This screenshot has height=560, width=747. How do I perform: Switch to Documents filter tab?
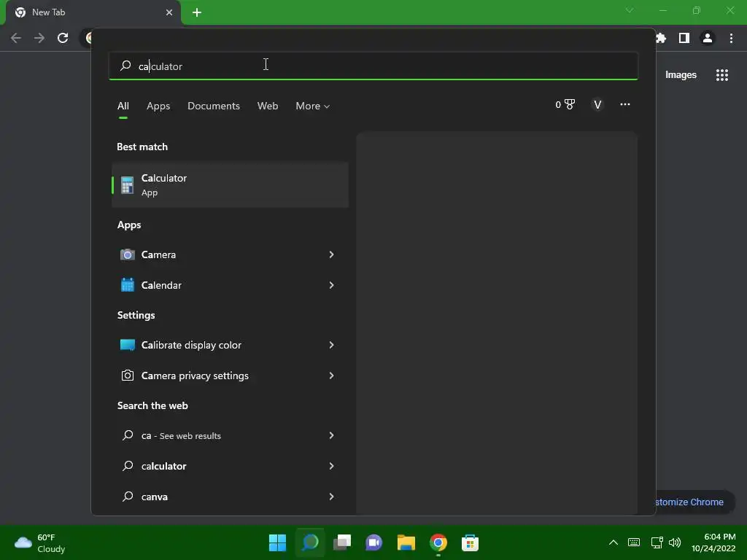(214, 106)
